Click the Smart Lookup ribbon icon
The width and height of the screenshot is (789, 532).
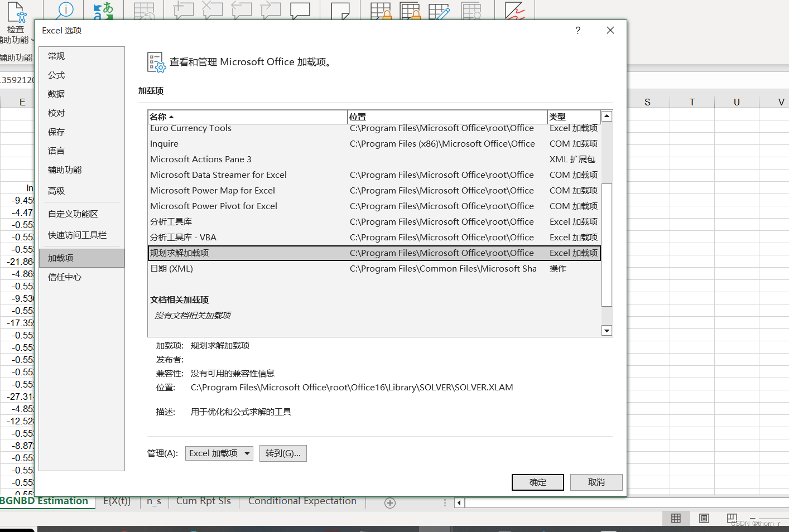65,10
